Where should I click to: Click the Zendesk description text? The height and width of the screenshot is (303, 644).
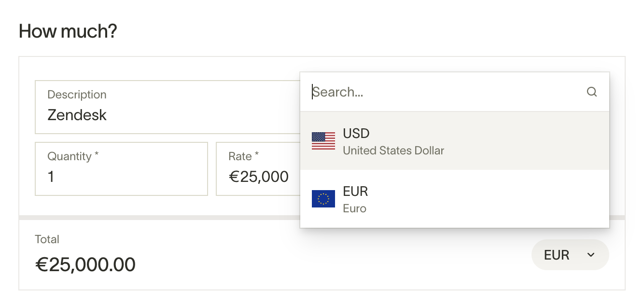pos(77,115)
